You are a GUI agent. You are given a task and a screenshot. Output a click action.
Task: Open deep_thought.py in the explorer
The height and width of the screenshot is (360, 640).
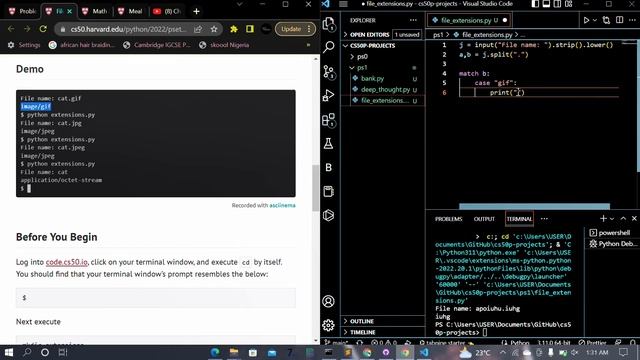click(382, 89)
